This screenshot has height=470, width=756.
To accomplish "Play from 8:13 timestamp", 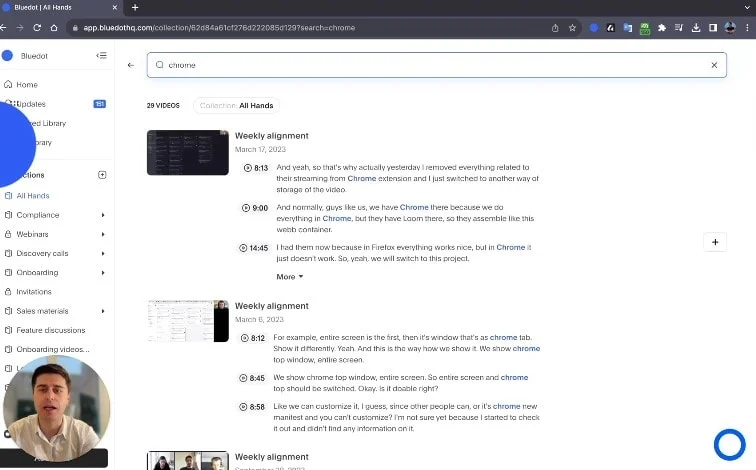I will pyautogui.click(x=256, y=168).
